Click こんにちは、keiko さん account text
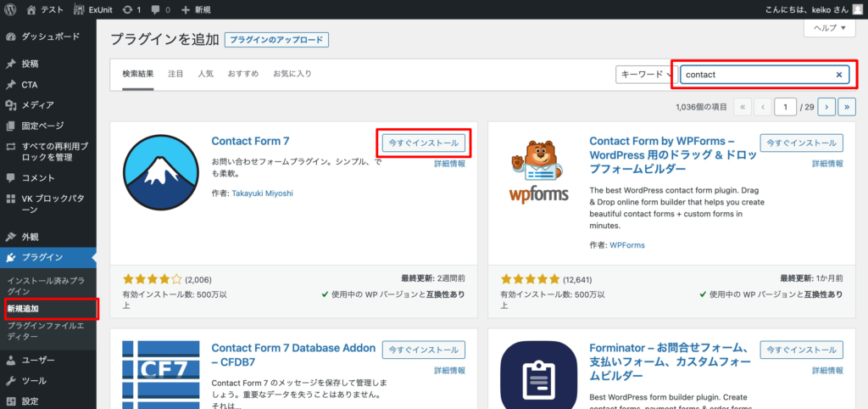 click(806, 9)
